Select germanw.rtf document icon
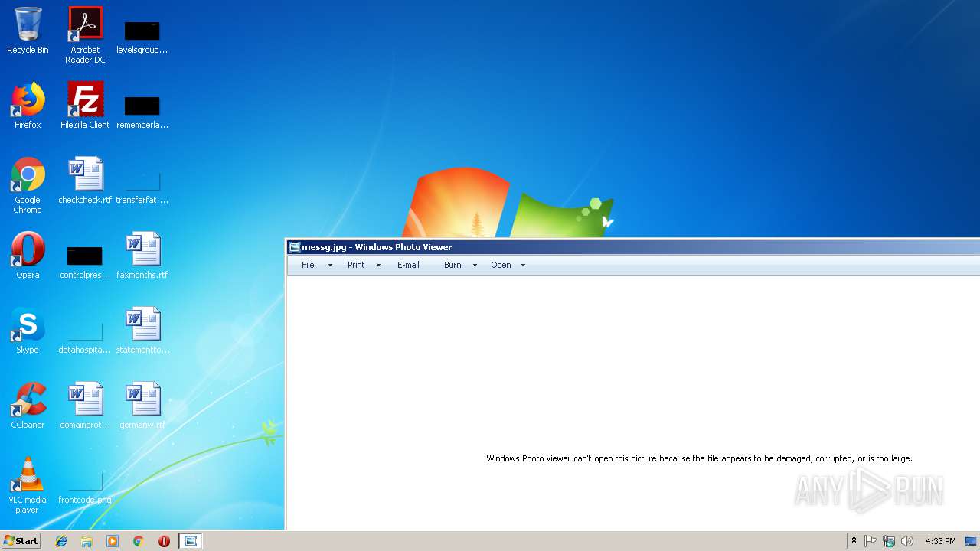This screenshot has height=551, width=980. point(142,406)
